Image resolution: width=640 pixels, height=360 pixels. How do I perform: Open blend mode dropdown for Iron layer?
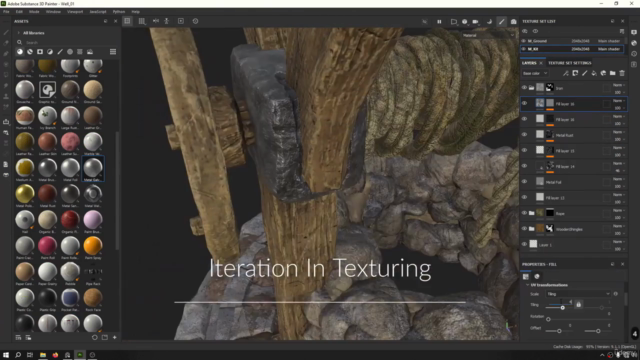coord(619,85)
